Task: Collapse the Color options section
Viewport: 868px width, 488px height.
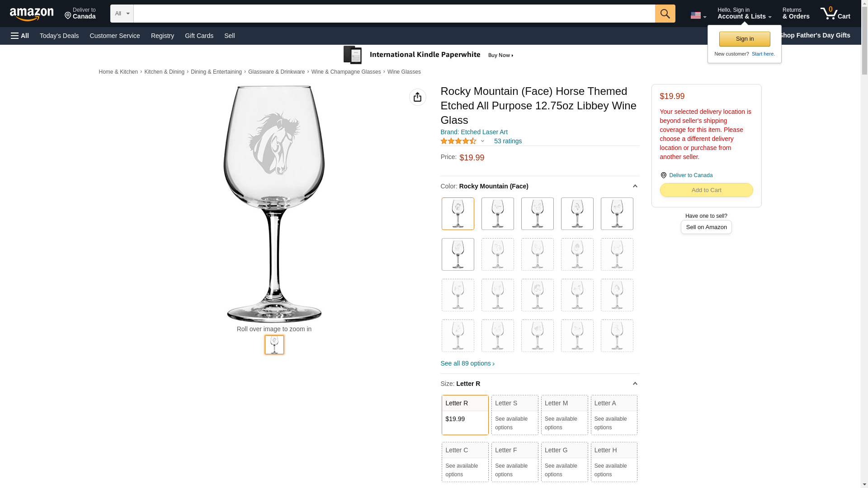Action: [x=635, y=186]
